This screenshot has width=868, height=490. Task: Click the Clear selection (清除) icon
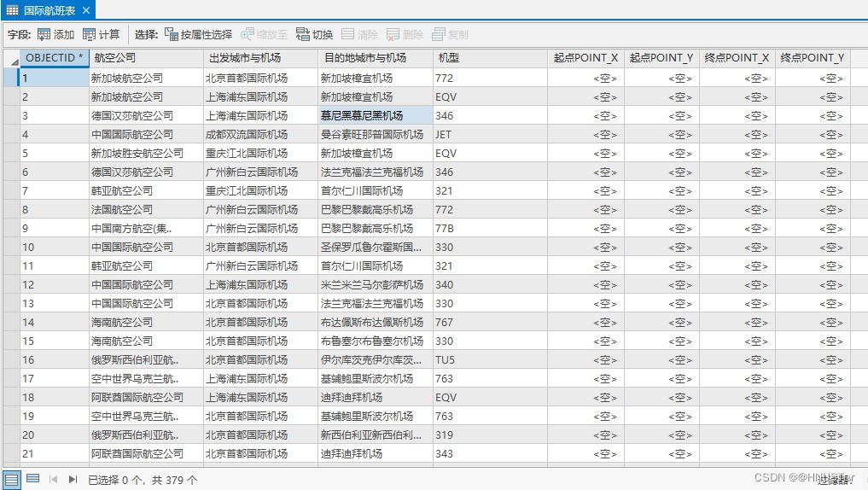(x=347, y=35)
